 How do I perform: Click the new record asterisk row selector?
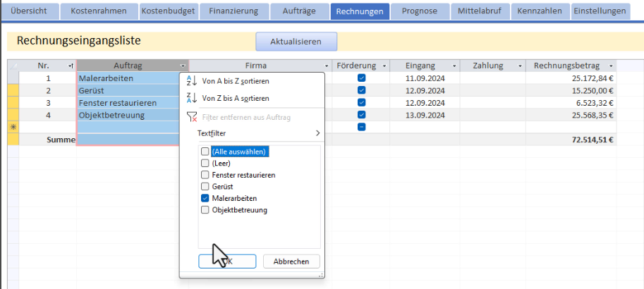pos(13,126)
